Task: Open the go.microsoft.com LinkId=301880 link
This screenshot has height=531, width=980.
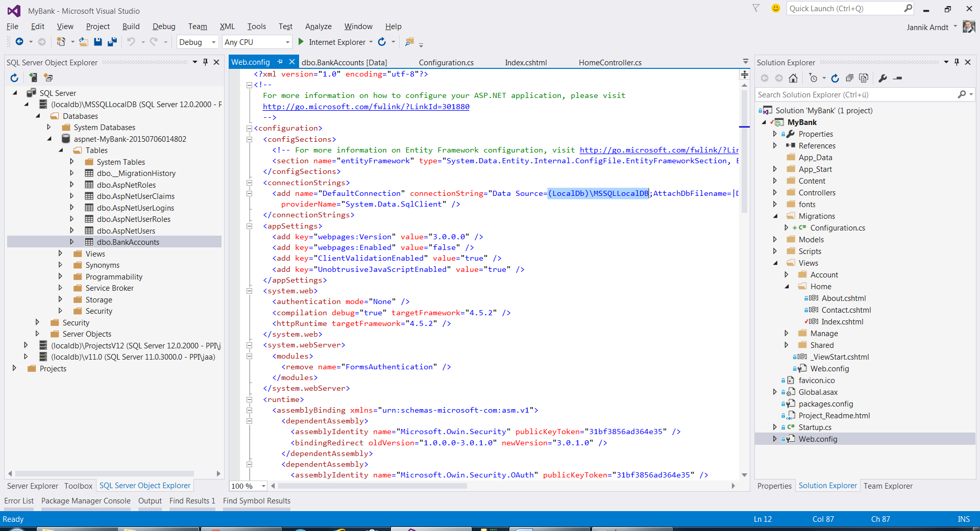Action: [366, 107]
